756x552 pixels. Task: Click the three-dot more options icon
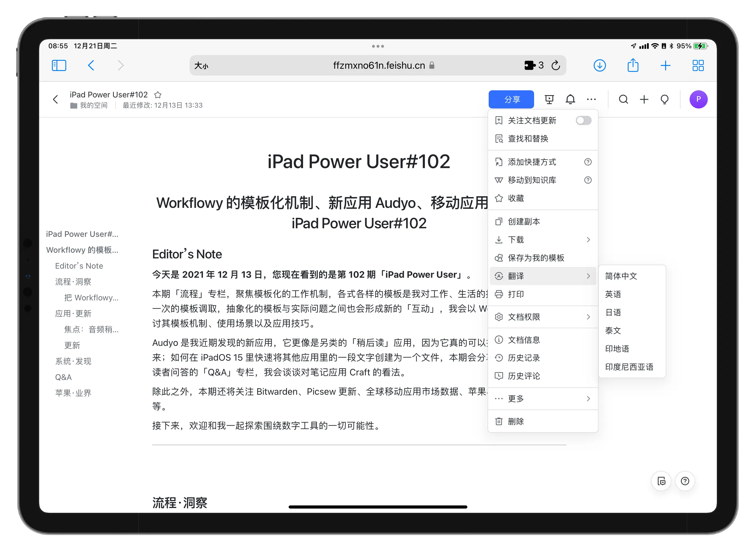591,99
